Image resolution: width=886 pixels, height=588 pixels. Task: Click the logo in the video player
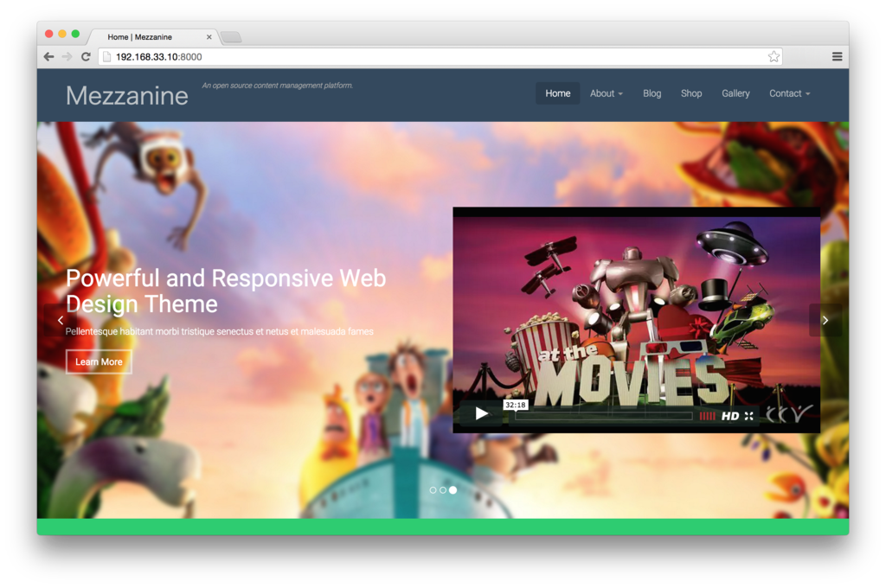click(x=789, y=414)
